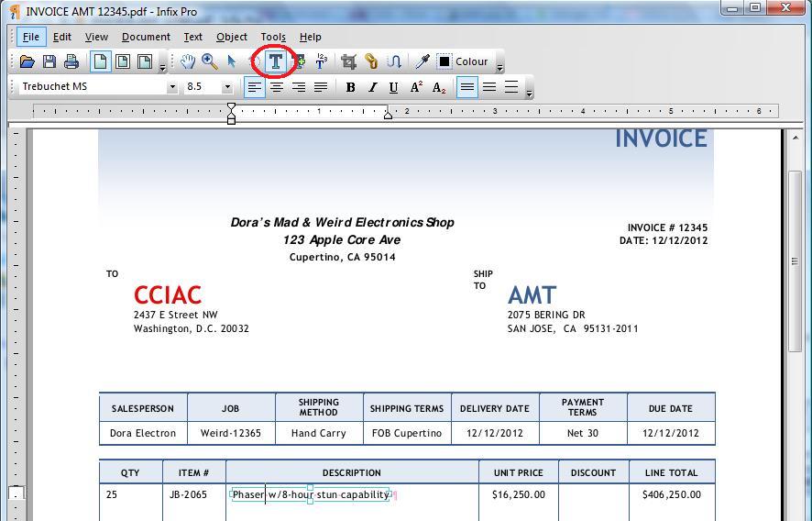Screen dimensions: 812x521
Task: Click the '$406,250.00' line total
Action: (672, 494)
